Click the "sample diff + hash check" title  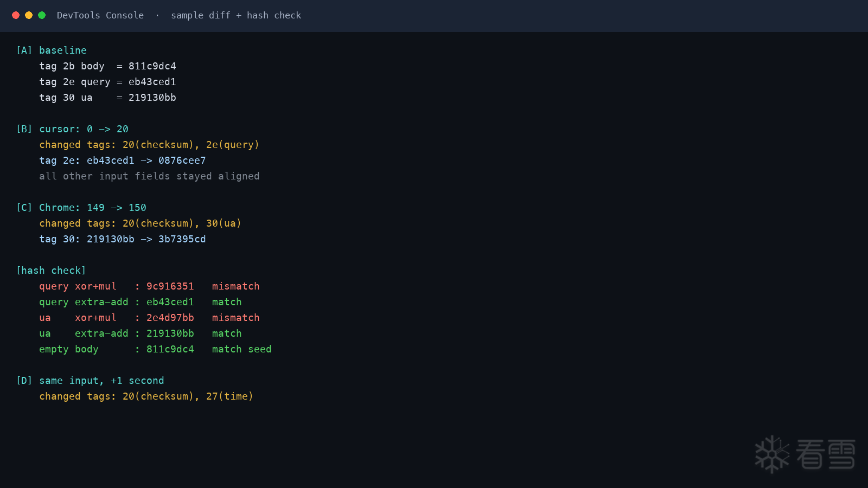point(236,15)
